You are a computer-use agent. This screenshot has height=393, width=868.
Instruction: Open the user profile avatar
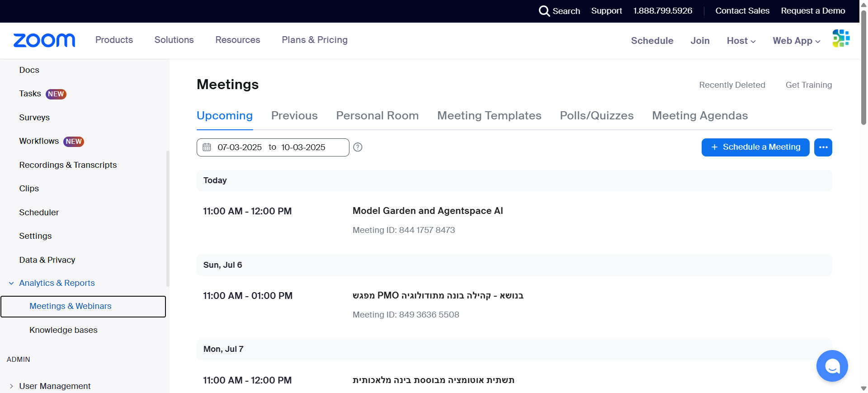pos(841,38)
